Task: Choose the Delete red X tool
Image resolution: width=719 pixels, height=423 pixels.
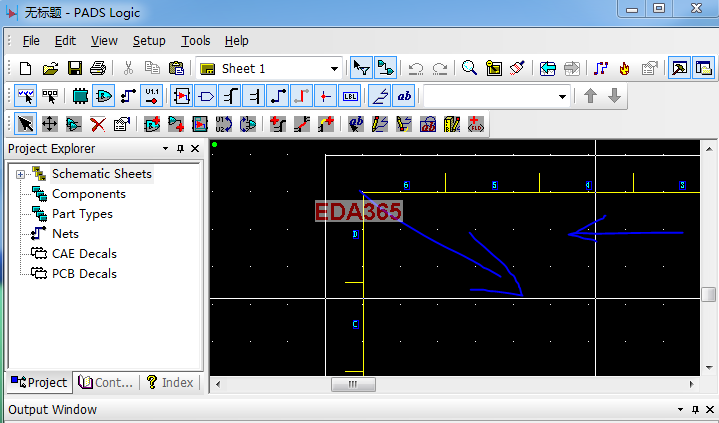Action: [98, 124]
